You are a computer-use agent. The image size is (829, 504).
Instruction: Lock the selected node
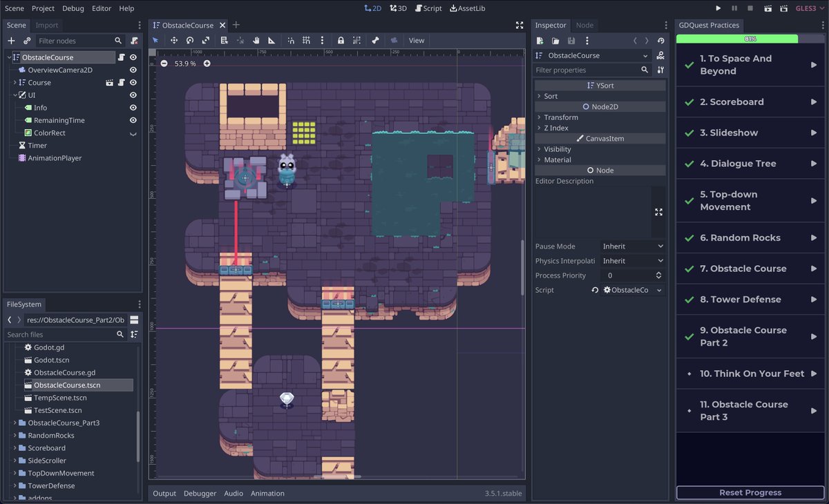[341, 40]
